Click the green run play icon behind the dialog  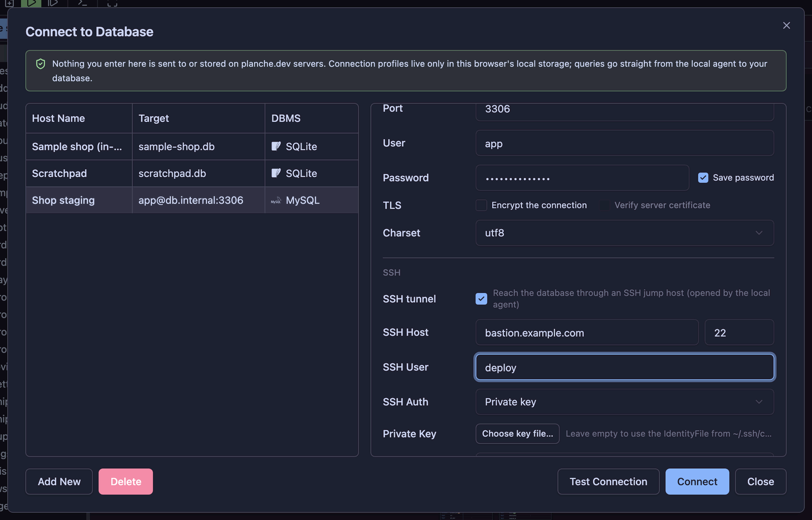coord(31,3)
